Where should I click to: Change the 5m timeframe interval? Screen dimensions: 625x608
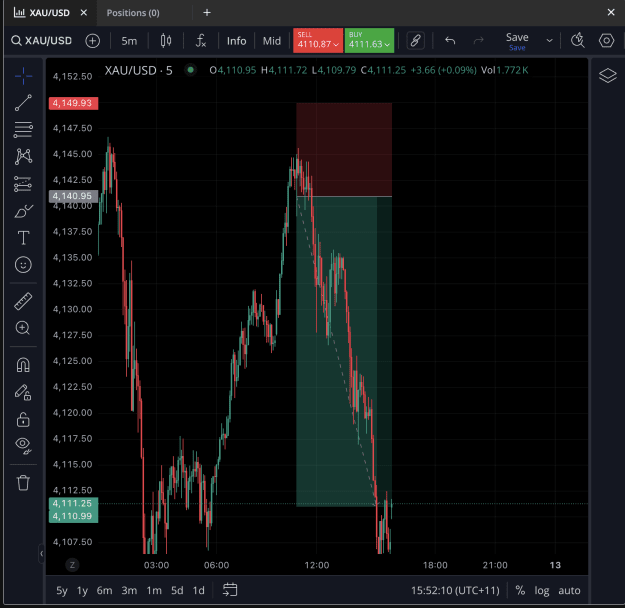[x=129, y=41]
